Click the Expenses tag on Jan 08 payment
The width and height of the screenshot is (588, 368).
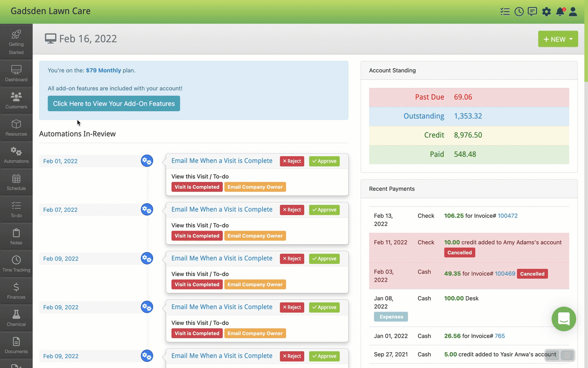click(x=391, y=316)
